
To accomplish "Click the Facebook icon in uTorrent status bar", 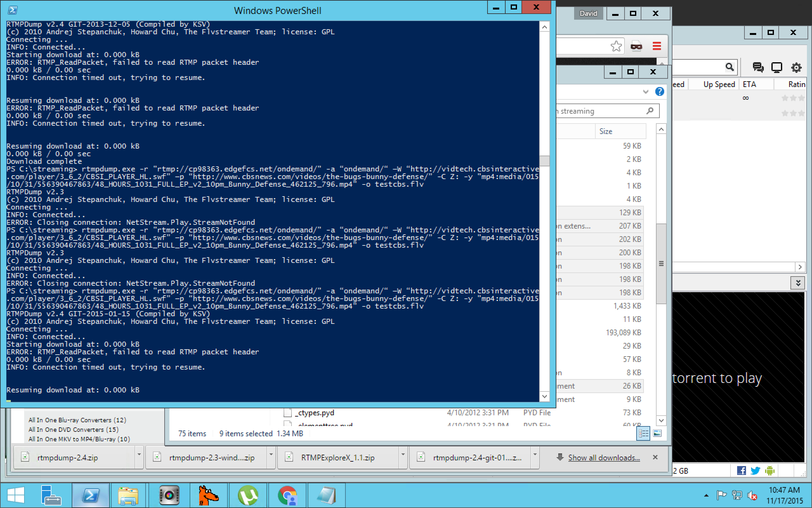I will pos(742,471).
